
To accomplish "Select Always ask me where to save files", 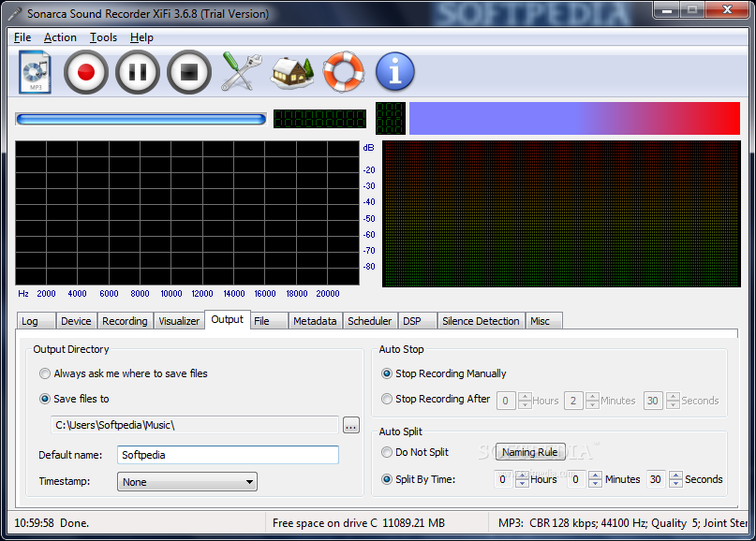I will coord(124,373).
